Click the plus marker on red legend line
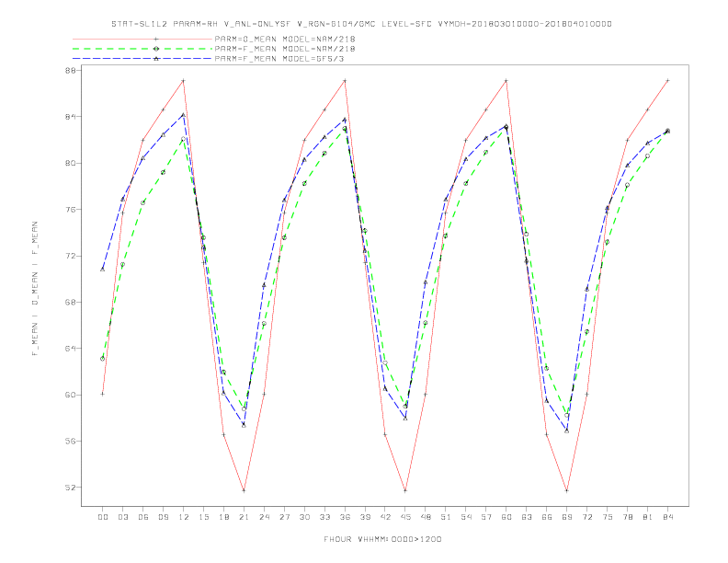 (156, 39)
